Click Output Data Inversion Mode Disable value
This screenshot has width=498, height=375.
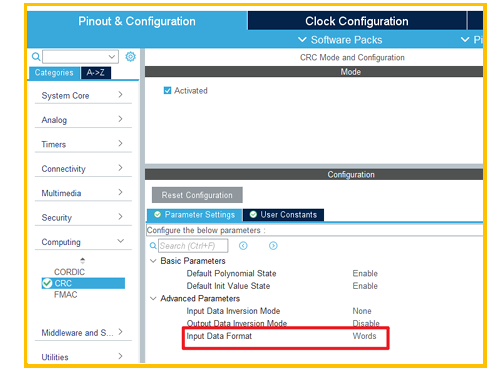coord(366,323)
